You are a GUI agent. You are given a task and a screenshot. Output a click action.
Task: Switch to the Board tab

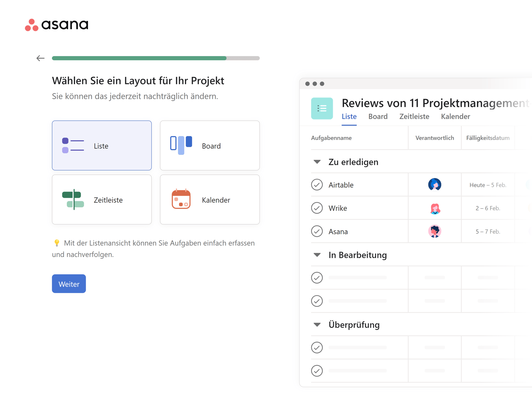pos(378,116)
